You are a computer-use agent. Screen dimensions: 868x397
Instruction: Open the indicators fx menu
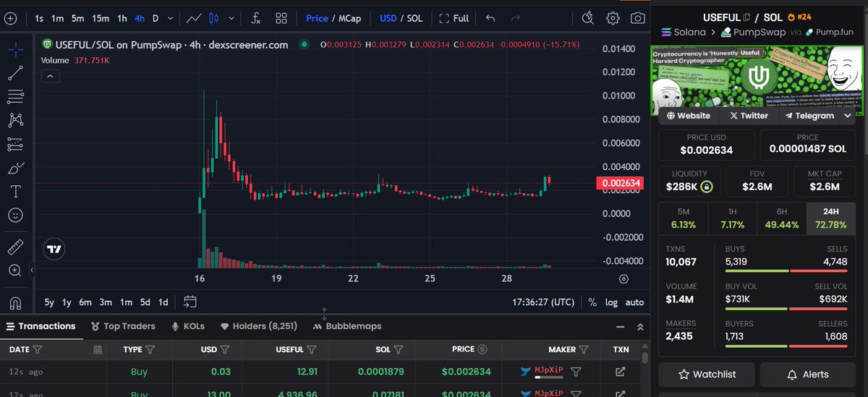(256, 18)
